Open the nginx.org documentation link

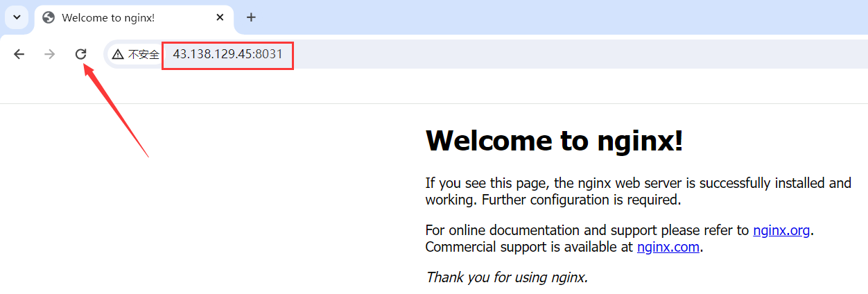pos(781,230)
